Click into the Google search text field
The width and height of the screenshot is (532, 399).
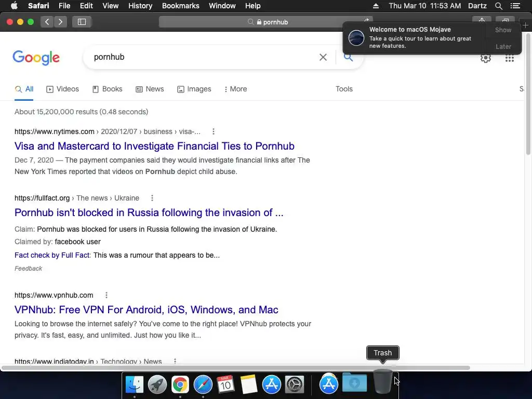(204, 57)
